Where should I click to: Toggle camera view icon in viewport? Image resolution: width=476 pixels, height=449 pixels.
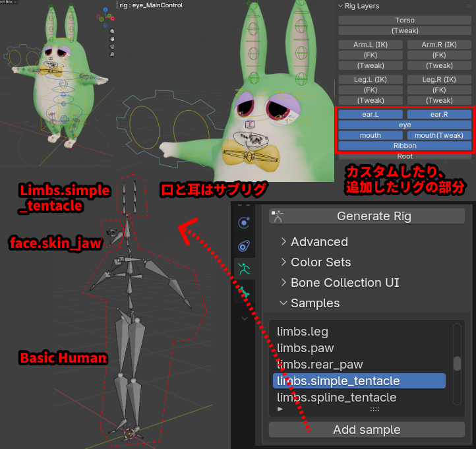tap(113, 45)
